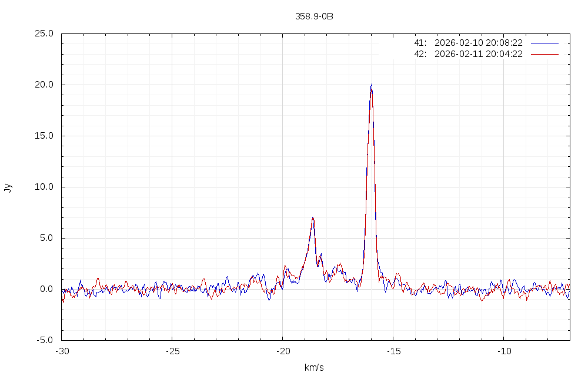
Task: Click the -30 x-axis tick label
Action: point(62,351)
